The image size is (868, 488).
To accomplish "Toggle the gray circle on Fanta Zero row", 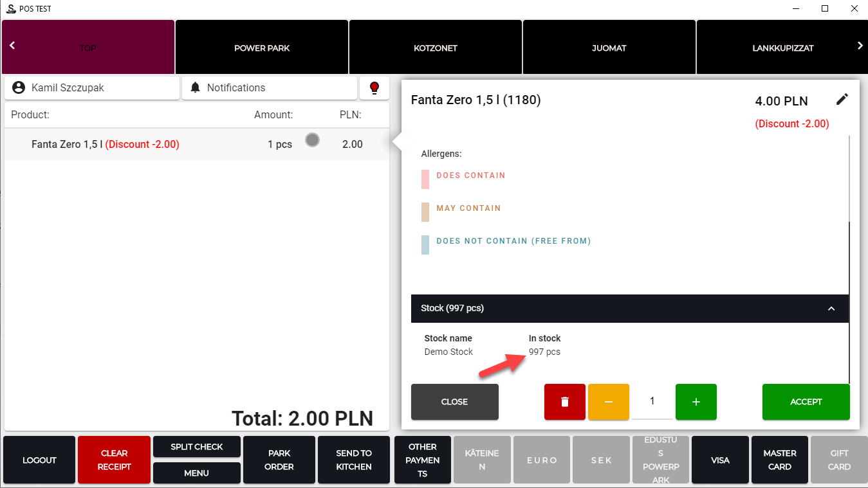I will [312, 140].
